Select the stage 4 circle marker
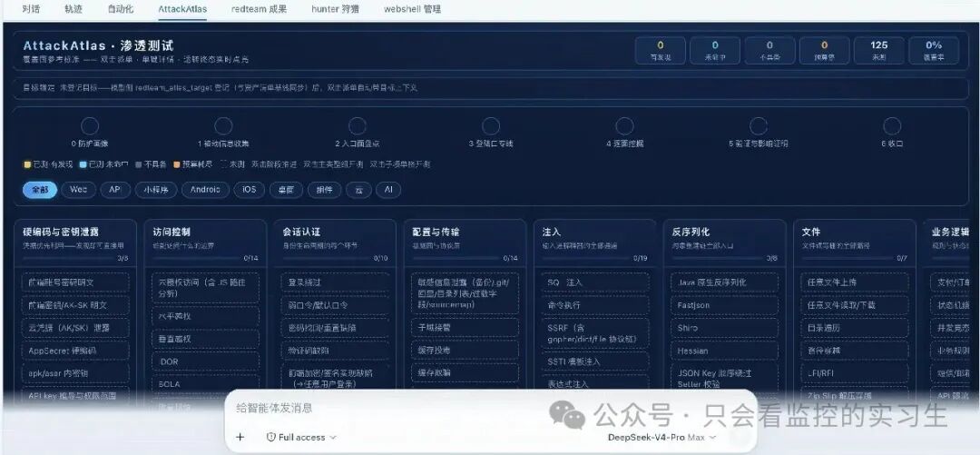This screenshot has width=980, height=455. (624, 126)
